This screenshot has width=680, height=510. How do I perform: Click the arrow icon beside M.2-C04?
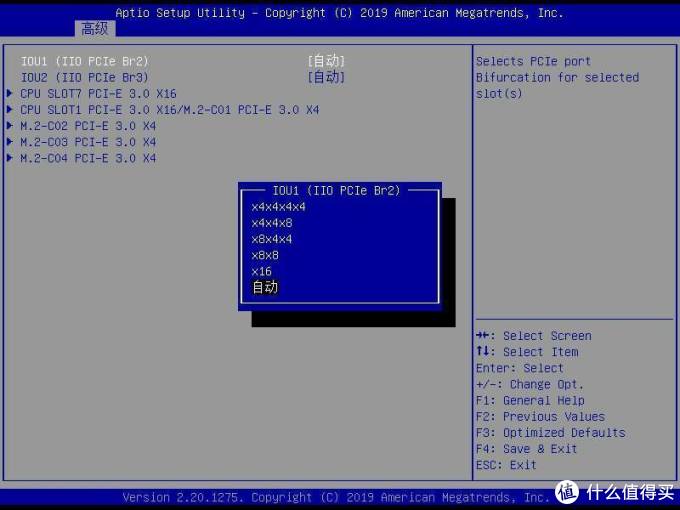[x=10, y=158]
